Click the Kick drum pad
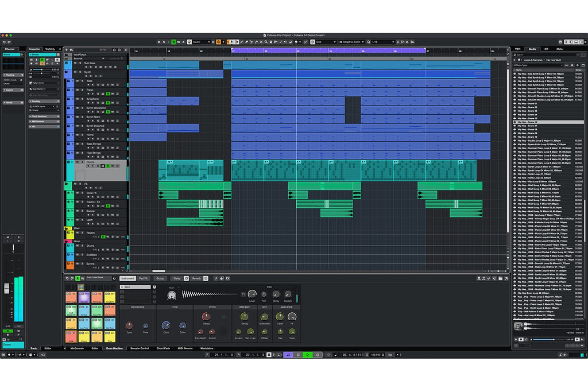This screenshot has height=392, width=588. (71, 336)
